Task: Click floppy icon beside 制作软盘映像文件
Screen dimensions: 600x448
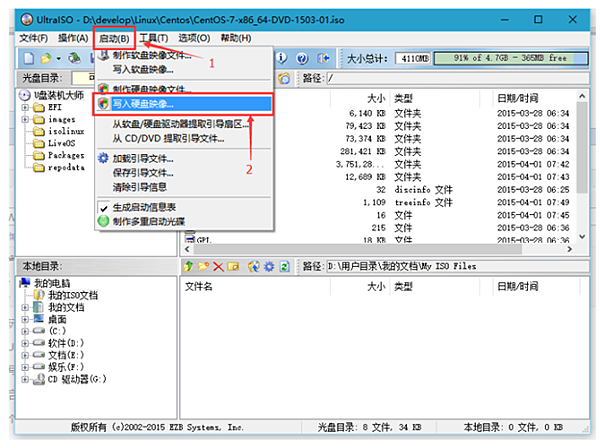Action: [103, 55]
